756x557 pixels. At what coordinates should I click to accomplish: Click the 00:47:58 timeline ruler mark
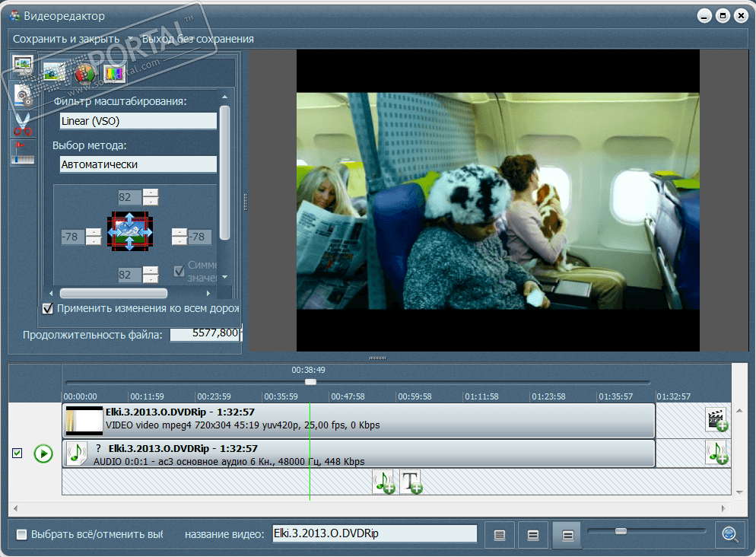point(348,397)
